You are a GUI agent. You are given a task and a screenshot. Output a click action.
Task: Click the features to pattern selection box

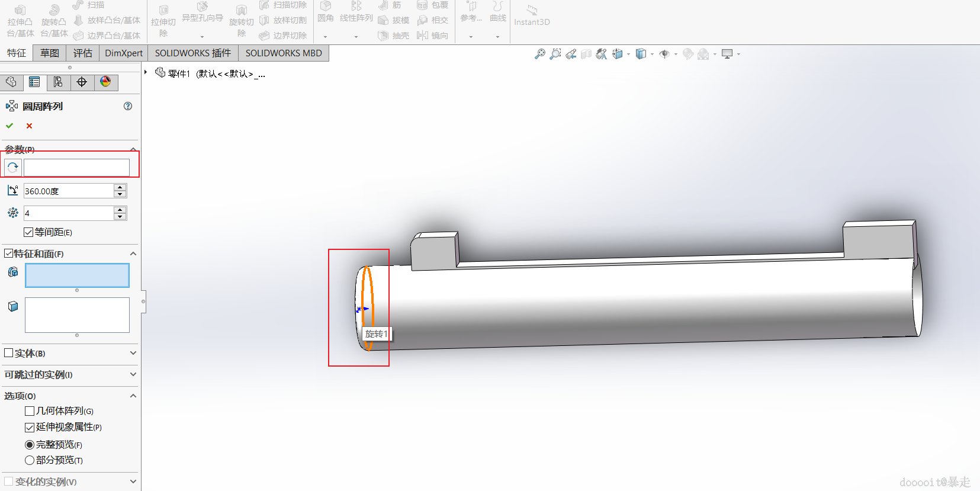point(77,275)
